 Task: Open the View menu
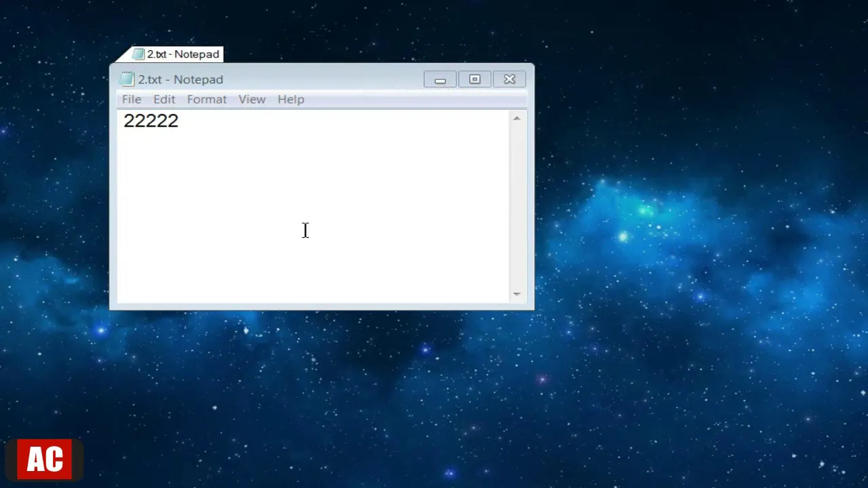pyautogui.click(x=252, y=99)
